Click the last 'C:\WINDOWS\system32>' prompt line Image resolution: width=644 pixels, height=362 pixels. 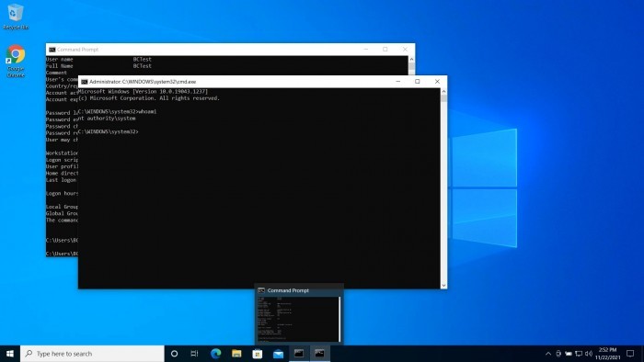click(108, 131)
